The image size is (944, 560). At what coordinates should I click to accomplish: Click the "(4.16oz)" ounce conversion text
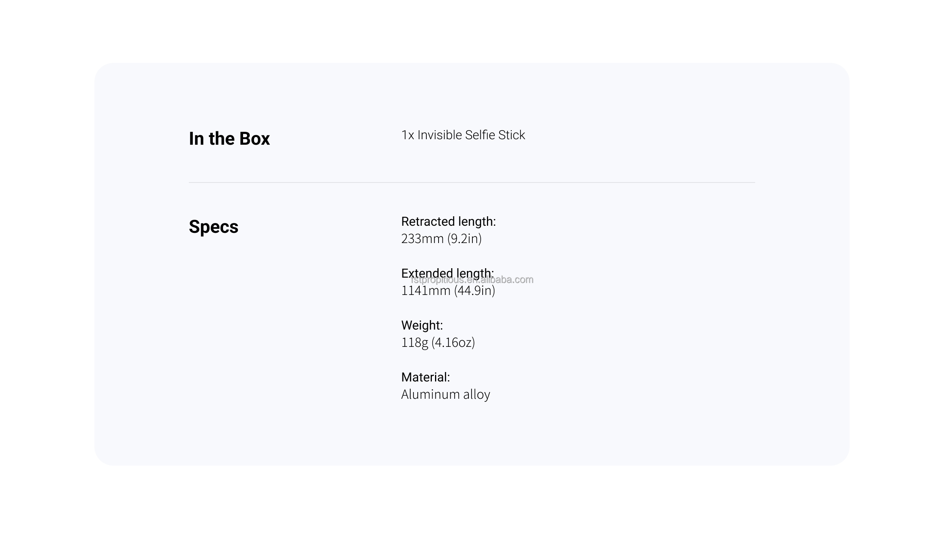pos(453,343)
